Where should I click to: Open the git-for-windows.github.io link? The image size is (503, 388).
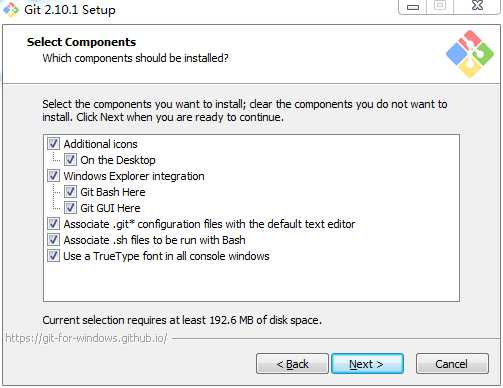86,338
